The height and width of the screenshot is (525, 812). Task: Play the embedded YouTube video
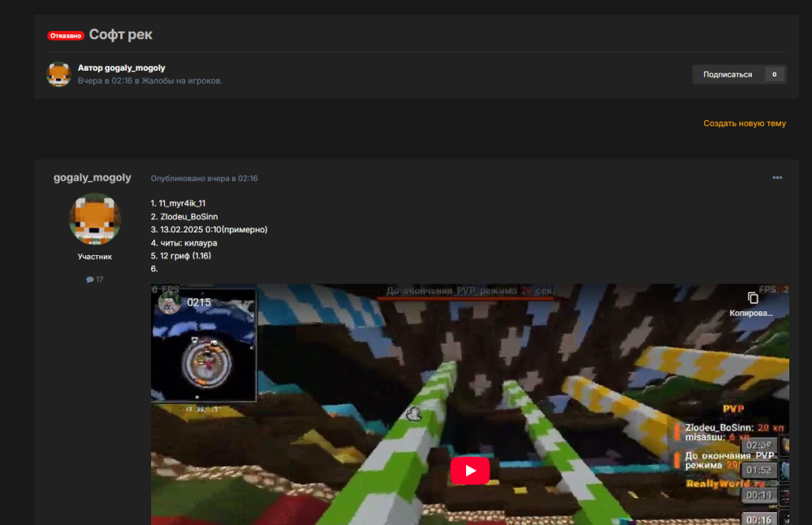pyautogui.click(x=469, y=470)
